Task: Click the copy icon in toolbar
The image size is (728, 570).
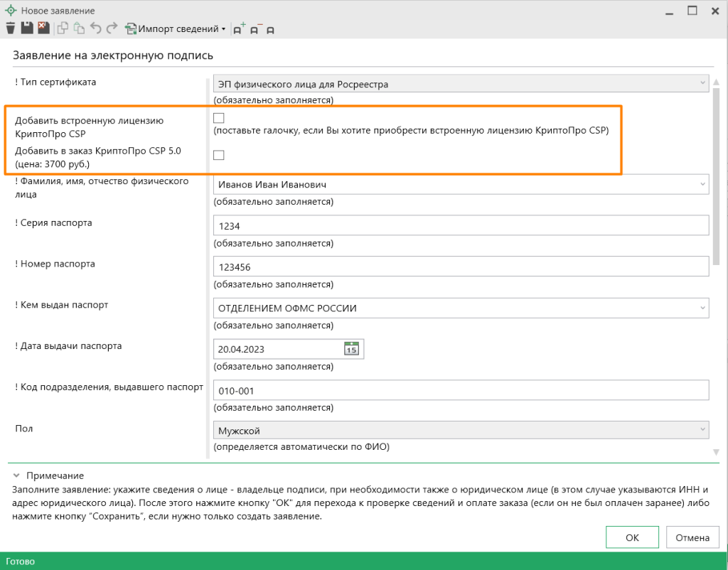Action: 63,28
